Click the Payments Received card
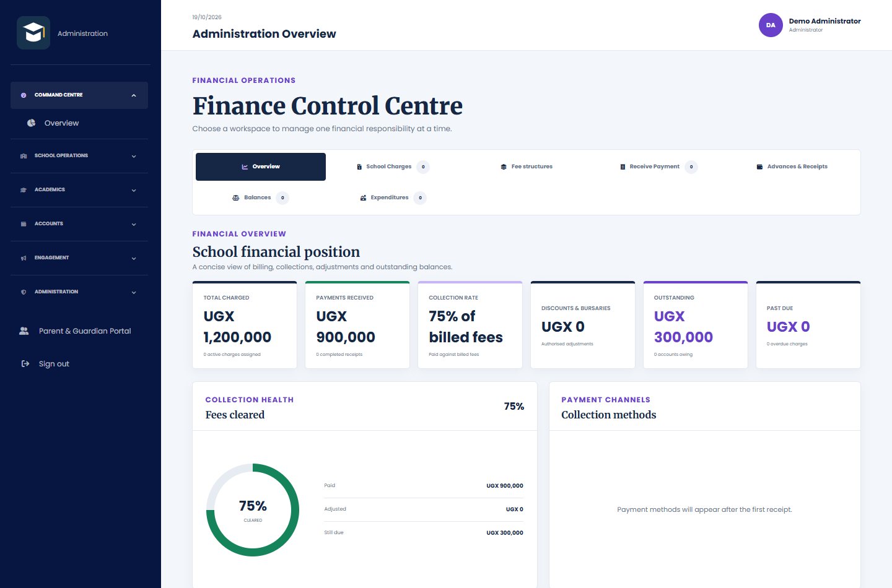 click(x=357, y=325)
